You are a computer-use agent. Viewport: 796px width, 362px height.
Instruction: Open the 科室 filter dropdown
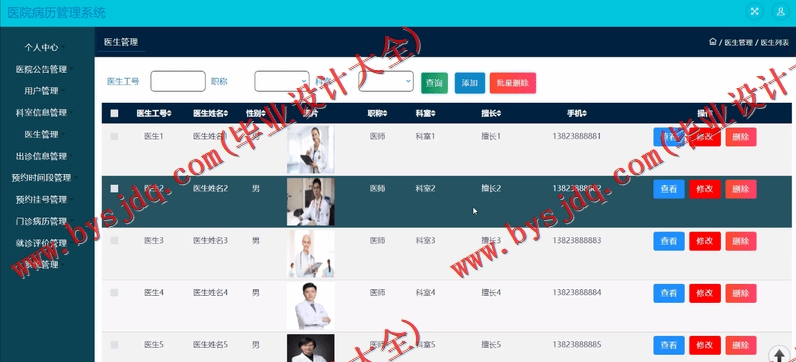click(386, 81)
